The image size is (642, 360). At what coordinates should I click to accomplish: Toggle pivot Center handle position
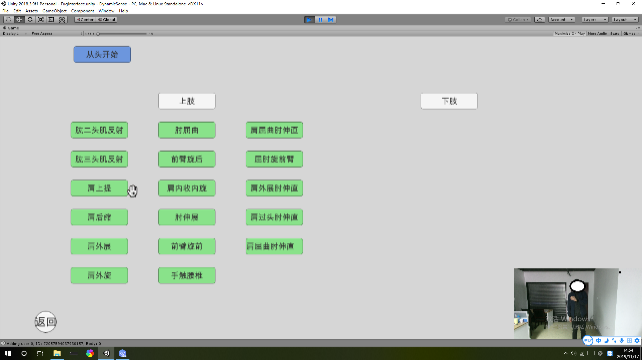tap(85, 19)
